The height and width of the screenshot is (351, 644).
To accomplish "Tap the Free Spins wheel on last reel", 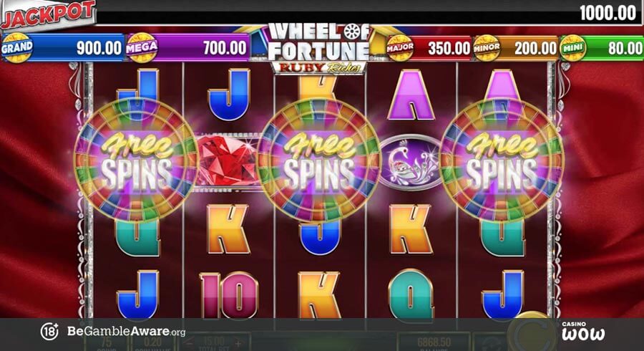I will (x=501, y=160).
